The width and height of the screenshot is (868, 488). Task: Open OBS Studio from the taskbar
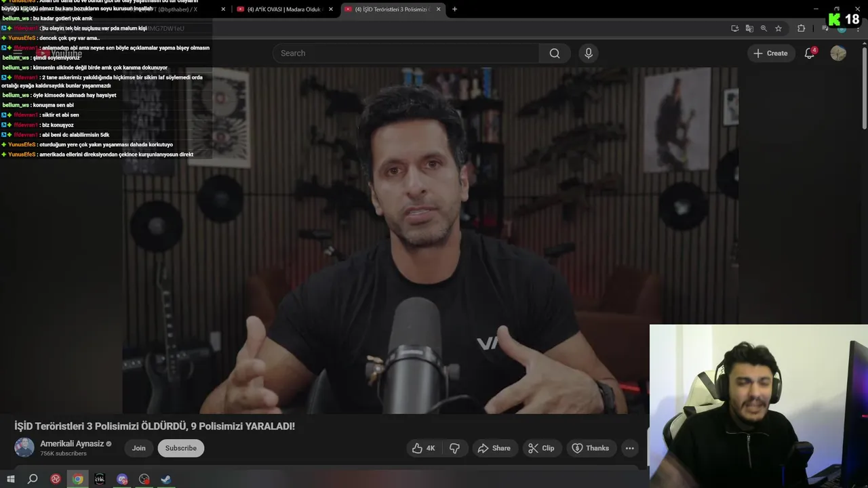point(144,479)
